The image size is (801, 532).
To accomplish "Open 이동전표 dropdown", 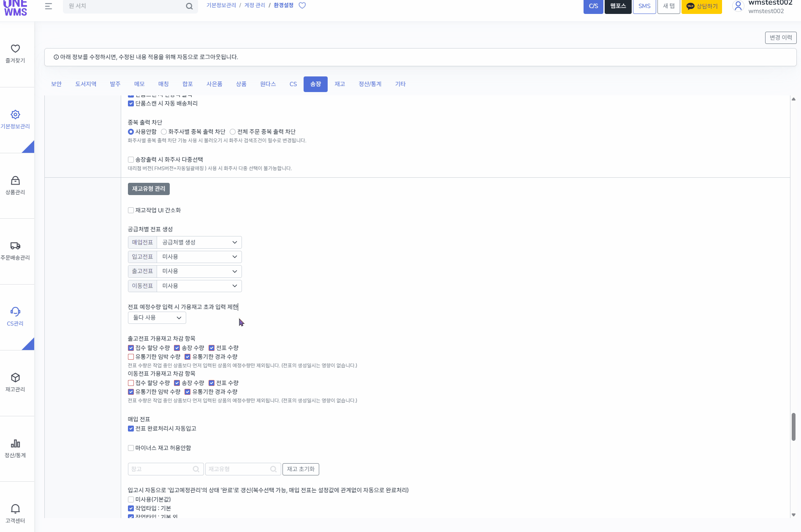I will click(199, 286).
